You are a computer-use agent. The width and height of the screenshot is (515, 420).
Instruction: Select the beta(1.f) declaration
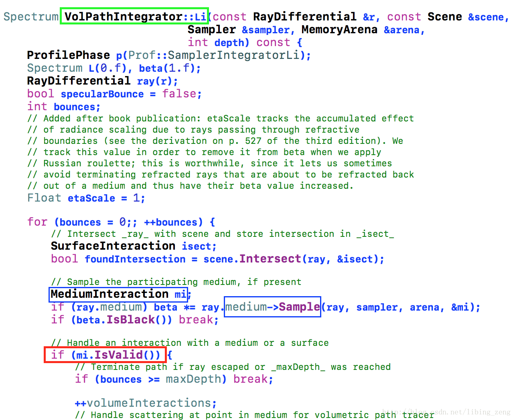167,68
